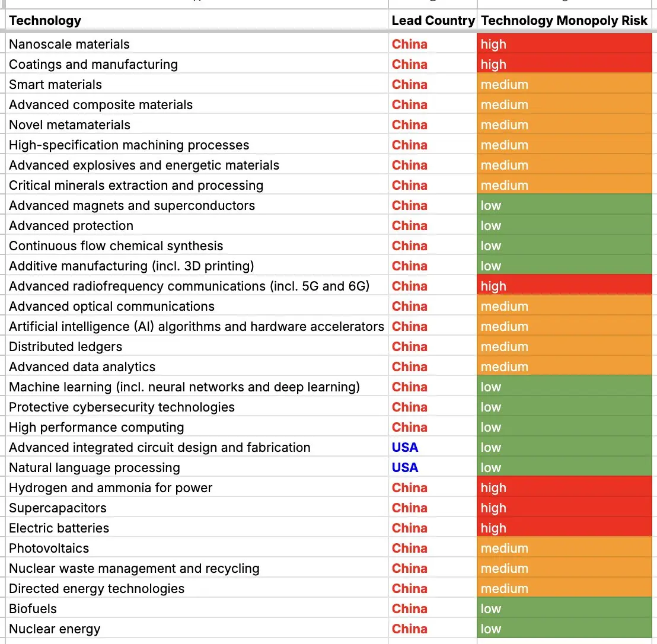Image resolution: width=657 pixels, height=644 pixels.
Task: Click the Electric batteries cell
Action: tap(196, 528)
